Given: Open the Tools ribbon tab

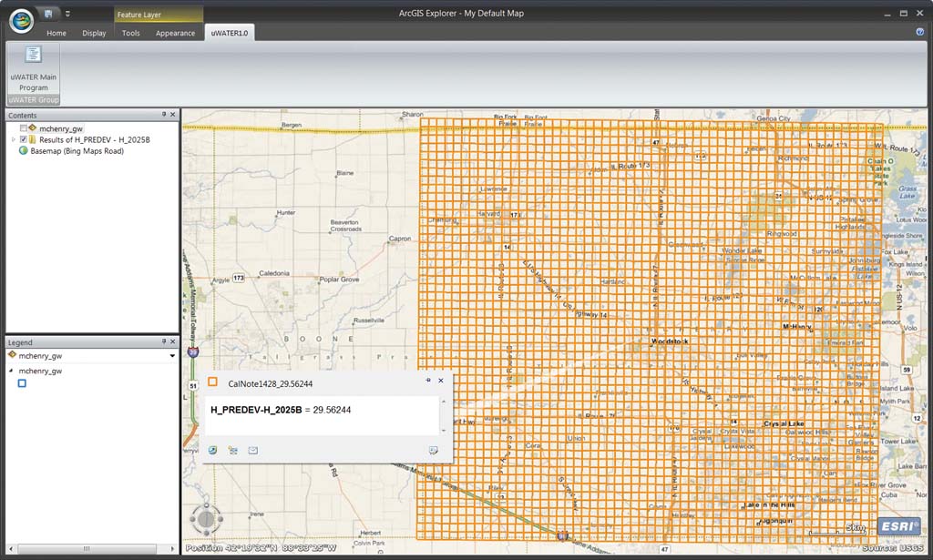Looking at the screenshot, I should (x=131, y=34).
